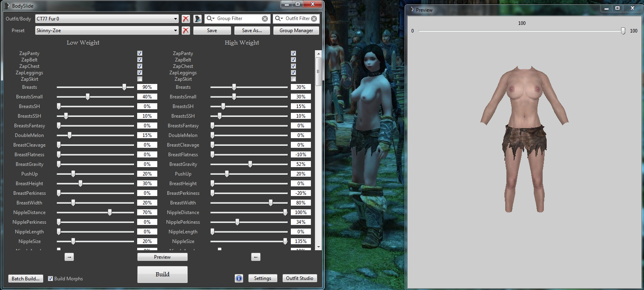
Task: Enable Low Weight ZapSkirt checkbox
Action: (x=140, y=79)
